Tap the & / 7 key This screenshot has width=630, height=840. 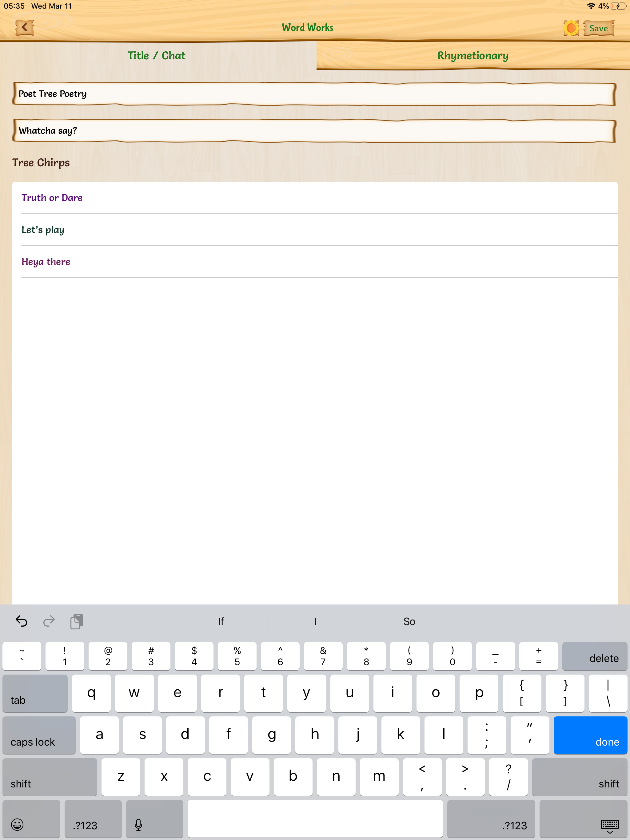tap(323, 656)
